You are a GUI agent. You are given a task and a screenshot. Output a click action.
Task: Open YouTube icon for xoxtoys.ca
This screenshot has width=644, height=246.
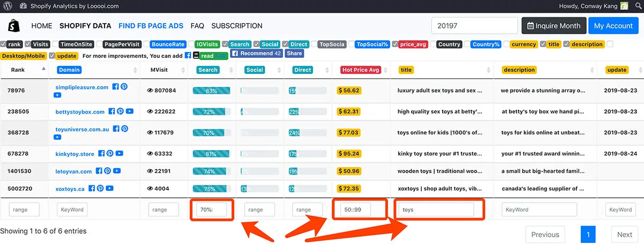[110, 189]
